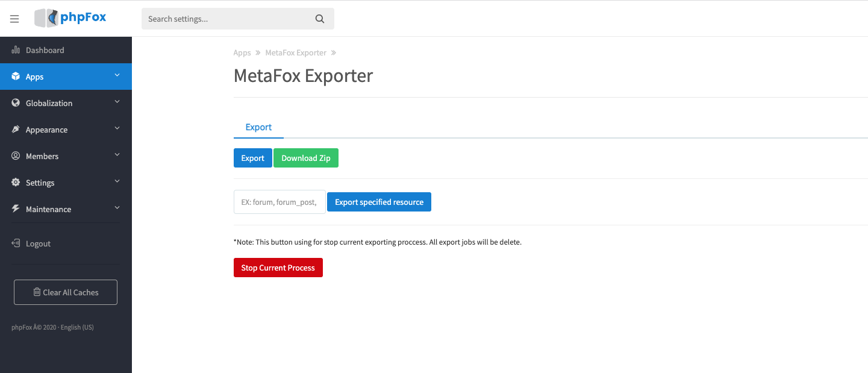Viewport: 868px width, 373px height.
Task: Expand the Members menu chevron
Action: [117, 155]
